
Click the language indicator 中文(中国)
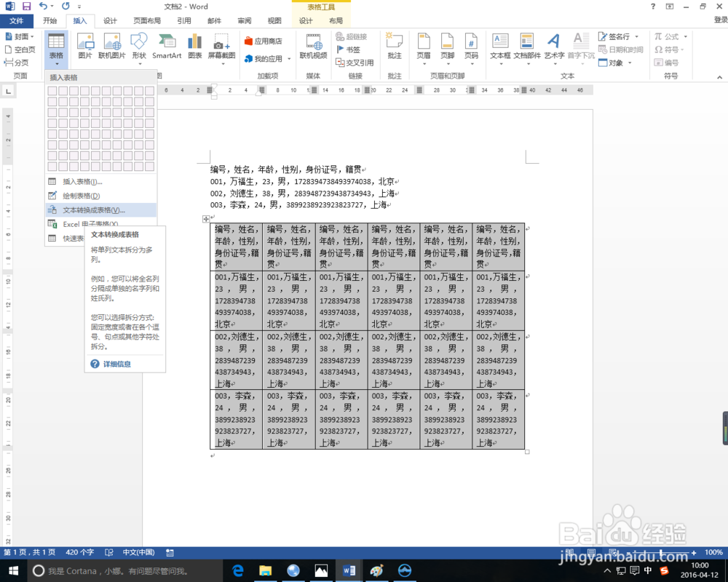tap(138, 552)
